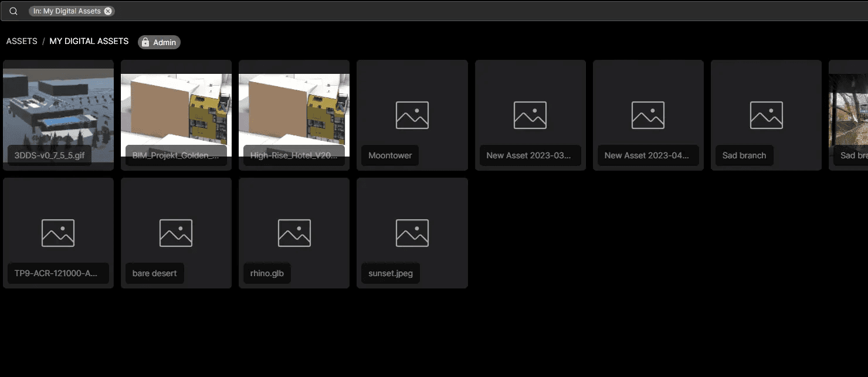Open MY DIGITAL ASSETS breadcrumb

(89, 42)
